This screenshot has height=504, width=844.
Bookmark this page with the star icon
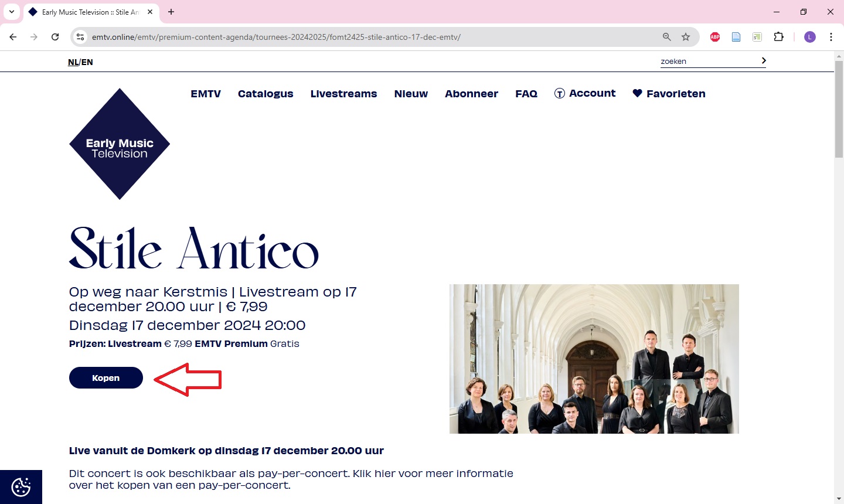[686, 37]
